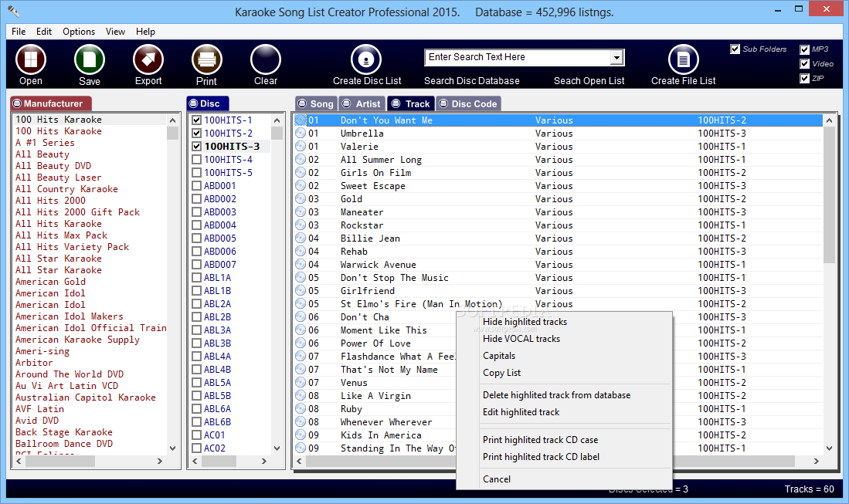The height and width of the screenshot is (504, 849).
Task: Click the disc icon beside Valerie
Action: pos(301,146)
